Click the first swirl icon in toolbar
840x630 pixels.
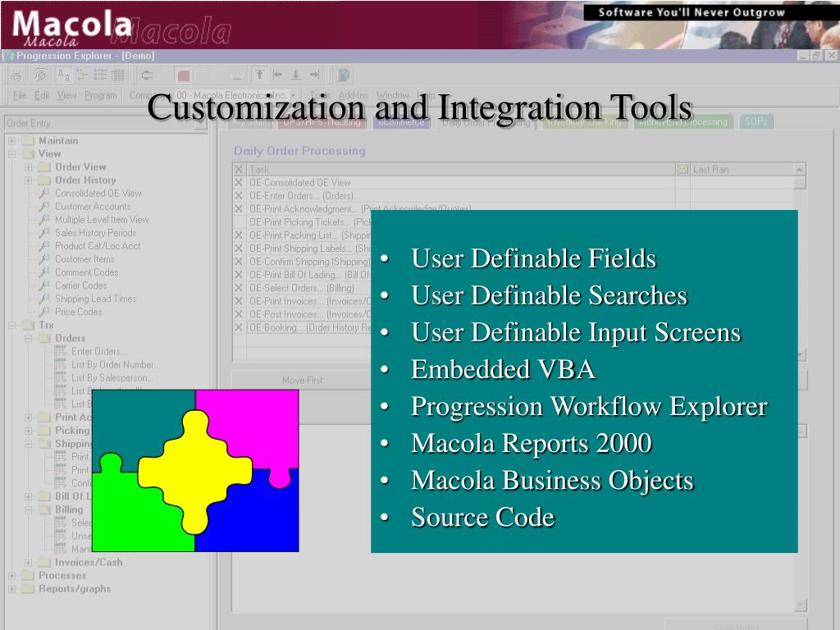coord(16,75)
